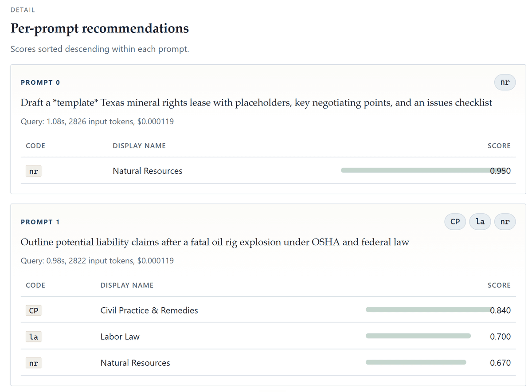This screenshot has height=392, width=532.
Task: Click the Per-prompt recommendations heading
Action: 100,28
